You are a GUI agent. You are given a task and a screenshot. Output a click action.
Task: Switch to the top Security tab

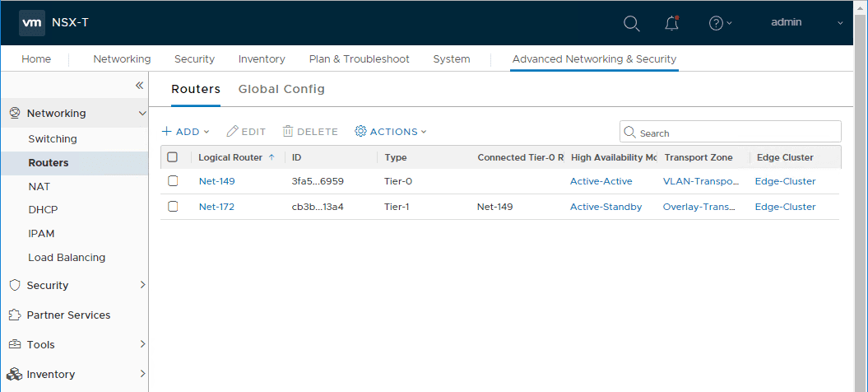(194, 59)
